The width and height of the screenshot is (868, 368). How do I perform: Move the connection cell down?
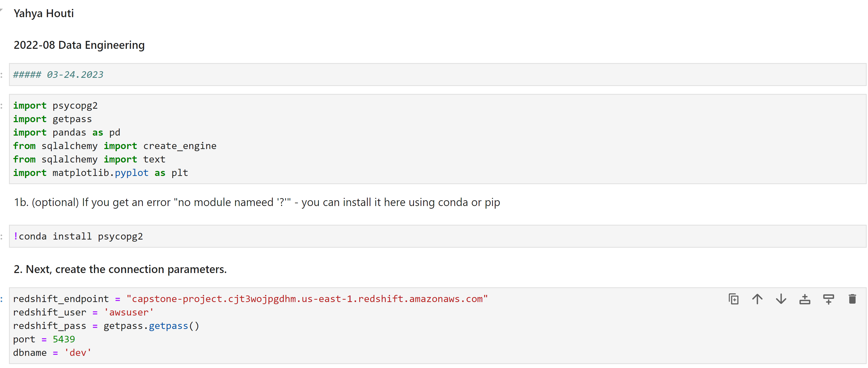(x=781, y=299)
